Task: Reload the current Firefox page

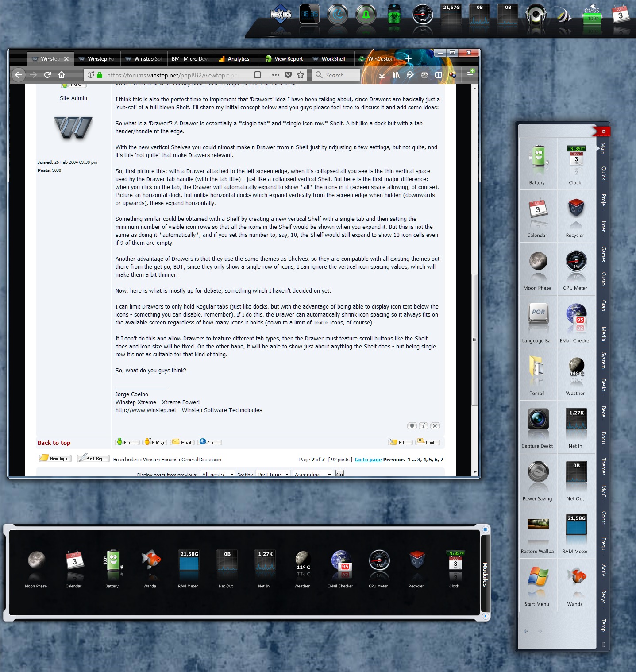Action: pos(47,75)
